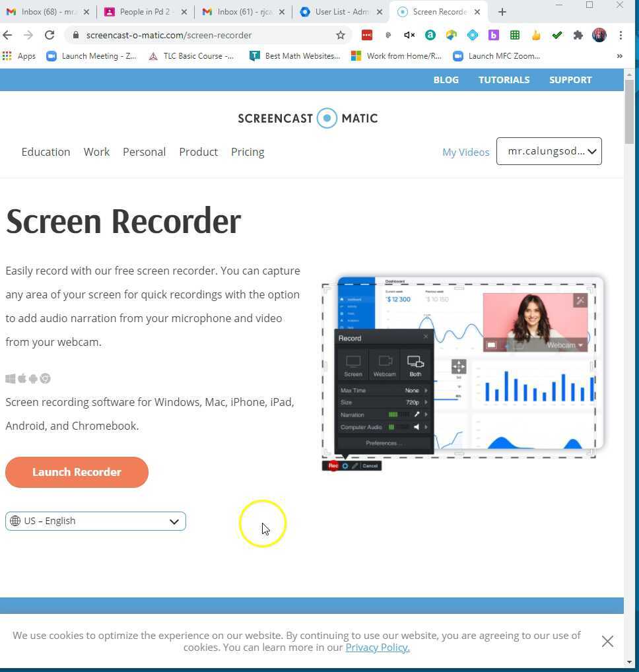Open the US – English language dropdown
The height and width of the screenshot is (672, 639).
(x=96, y=521)
